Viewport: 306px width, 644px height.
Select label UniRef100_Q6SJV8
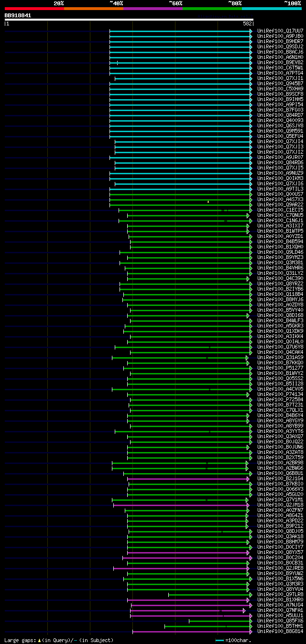click(x=280, y=125)
